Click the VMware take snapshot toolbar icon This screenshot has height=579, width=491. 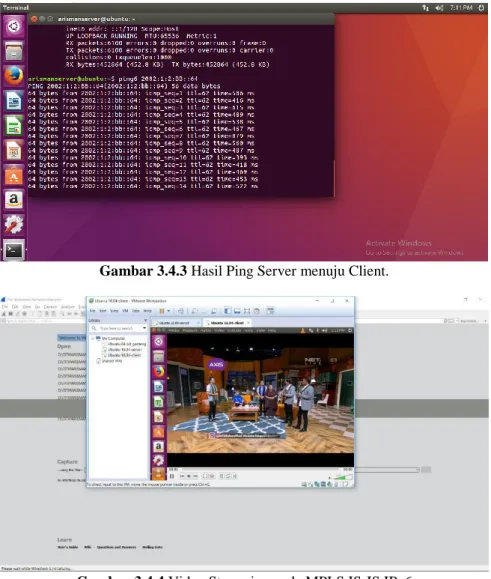[x=194, y=311]
